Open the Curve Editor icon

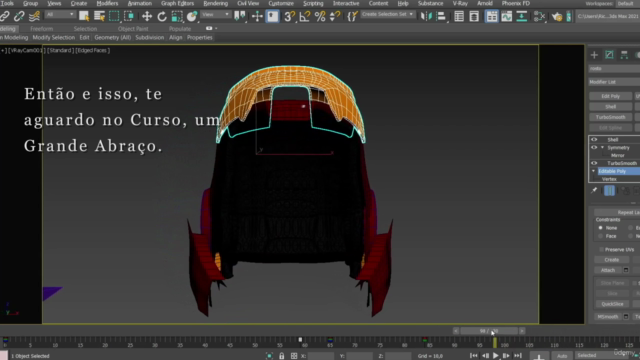pos(507,16)
